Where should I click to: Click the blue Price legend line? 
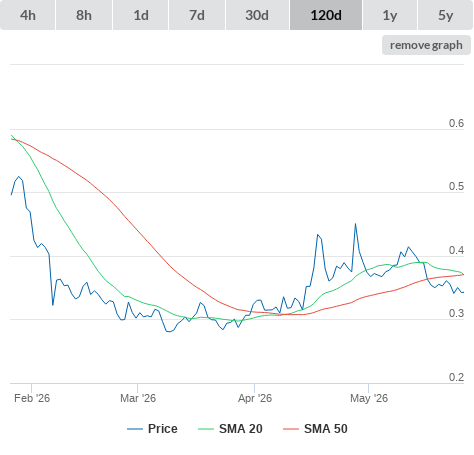pyautogui.click(x=135, y=429)
